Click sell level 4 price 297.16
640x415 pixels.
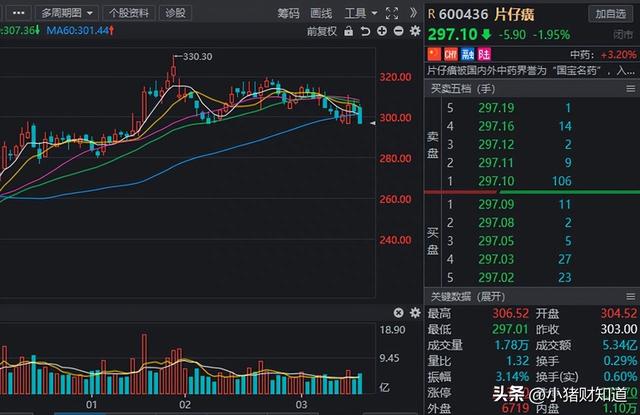[496, 126]
